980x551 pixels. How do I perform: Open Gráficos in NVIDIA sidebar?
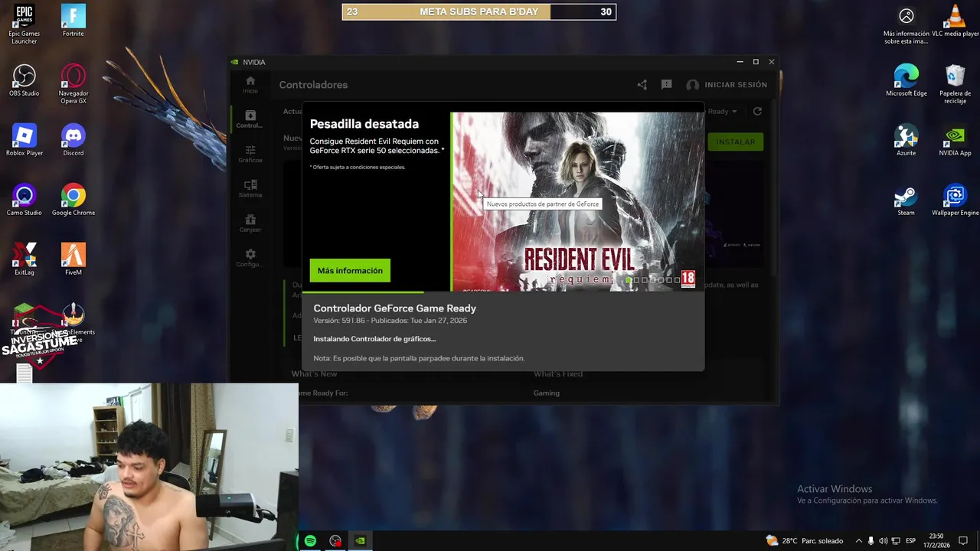(x=250, y=154)
